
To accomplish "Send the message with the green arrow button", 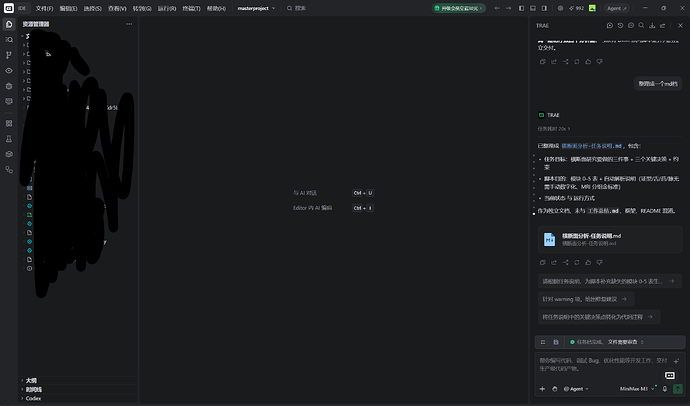I will 678,389.
